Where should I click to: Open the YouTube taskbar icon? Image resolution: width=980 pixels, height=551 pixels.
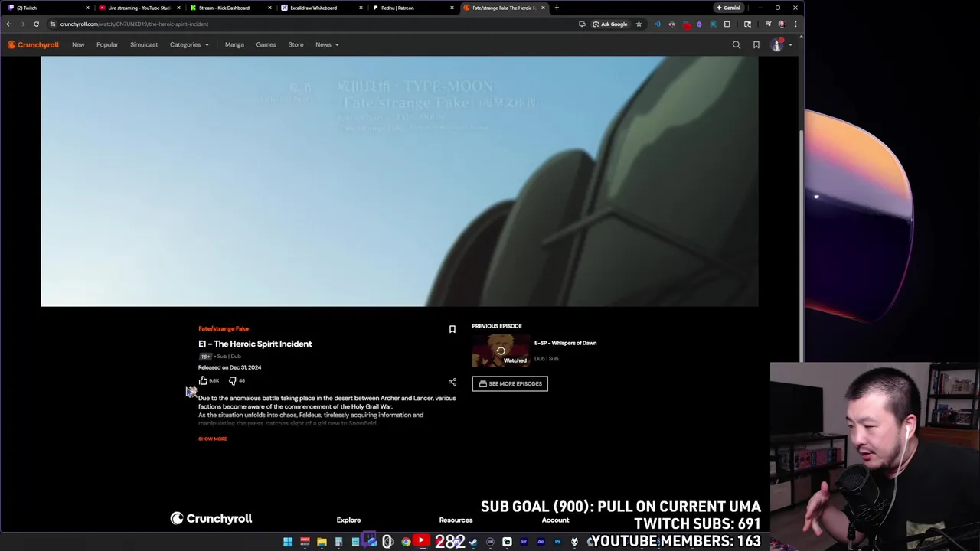point(421,540)
